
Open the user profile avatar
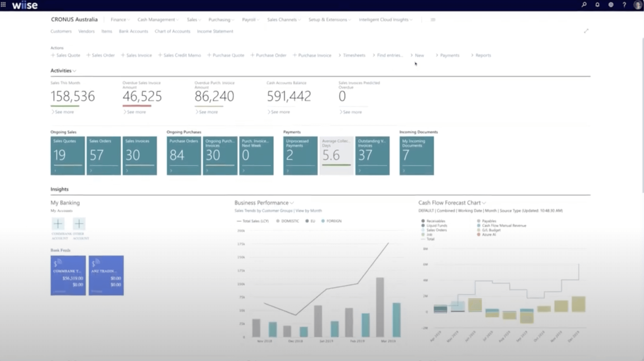pyautogui.click(x=638, y=5)
